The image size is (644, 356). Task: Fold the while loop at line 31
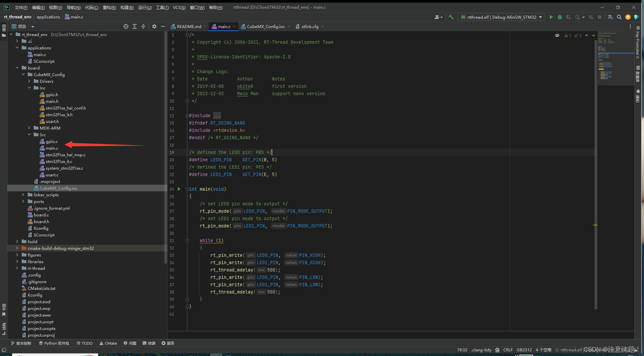pos(187,240)
